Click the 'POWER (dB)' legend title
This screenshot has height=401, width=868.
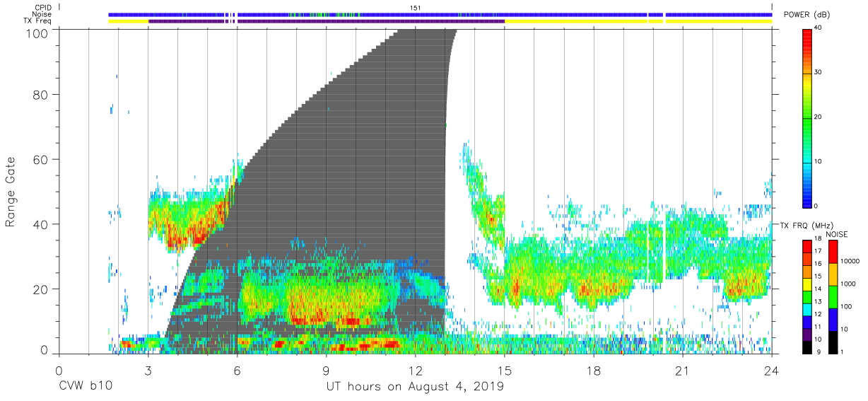(x=807, y=15)
